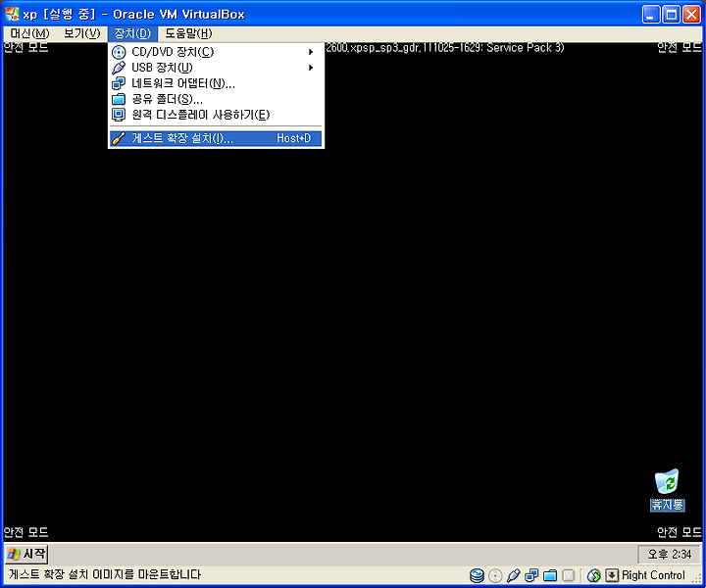Choose 게스트 확장 설치(I)... menu item
This screenshot has width=706, height=588.
pyautogui.click(x=216, y=138)
